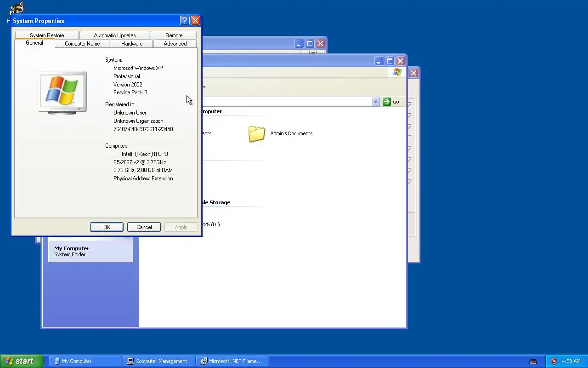This screenshot has width=588, height=368.
Task: Click the address bar field in My Computer
Action: point(287,102)
